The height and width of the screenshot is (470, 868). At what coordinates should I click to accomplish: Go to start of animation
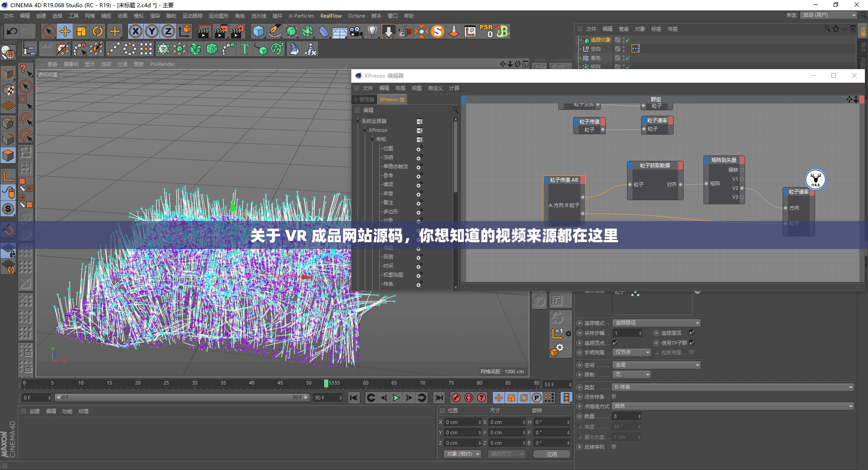(x=354, y=398)
